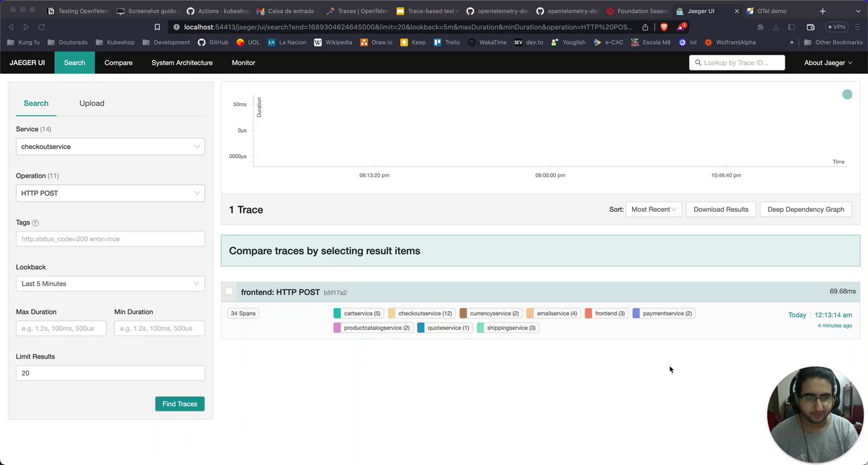Open the Keep bookmark
Image resolution: width=868 pixels, height=465 pixels.
point(413,42)
